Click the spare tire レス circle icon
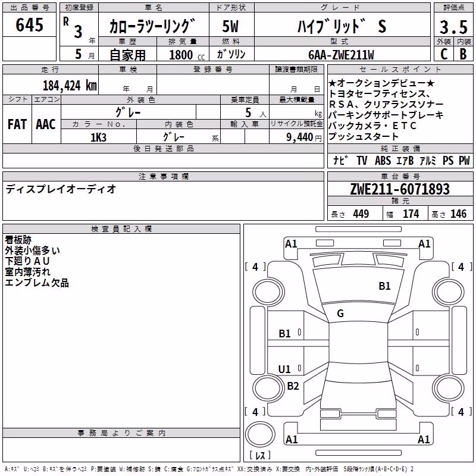The height and width of the screenshot is (476, 476). [x=260, y=434]
